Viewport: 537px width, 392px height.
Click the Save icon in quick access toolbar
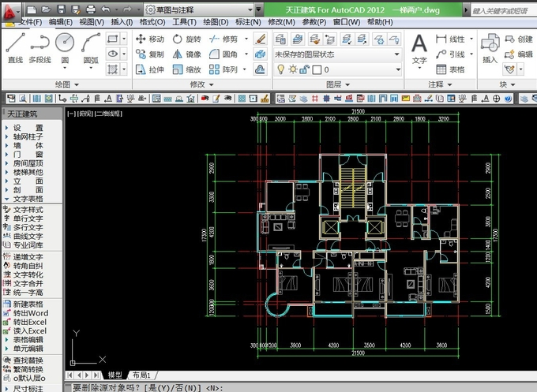61,9
